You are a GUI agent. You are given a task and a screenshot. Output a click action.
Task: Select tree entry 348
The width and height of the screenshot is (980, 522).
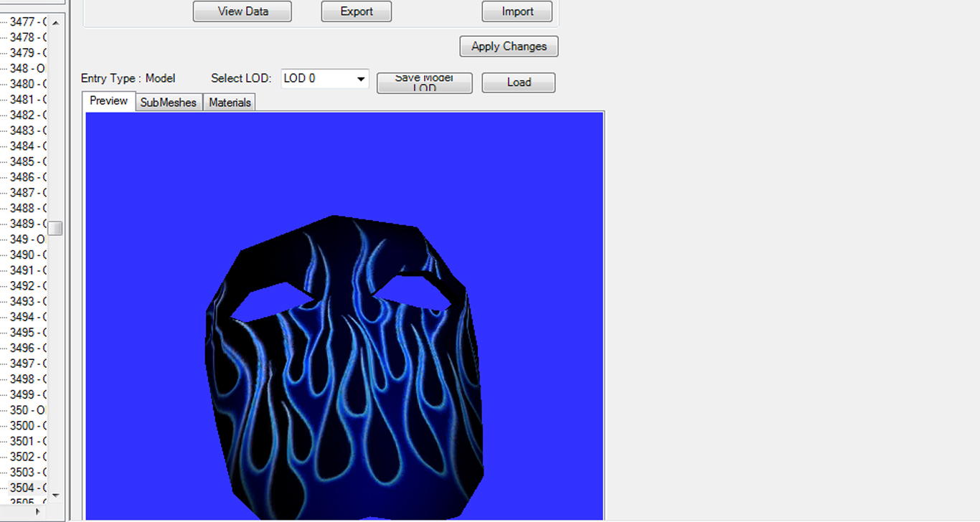coord(27,68)
